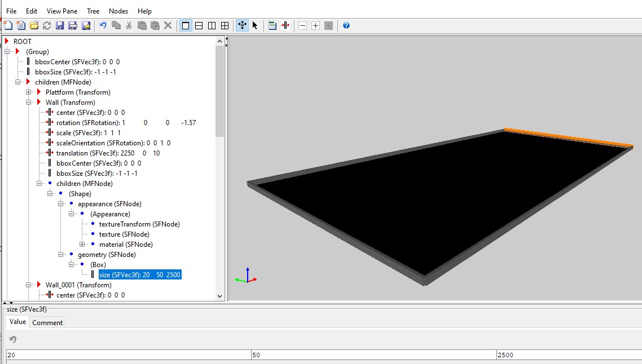The width and height of the screenshot is (642, 364).
Task: Click the Reload refresh icon
Action: coord(47,25)
